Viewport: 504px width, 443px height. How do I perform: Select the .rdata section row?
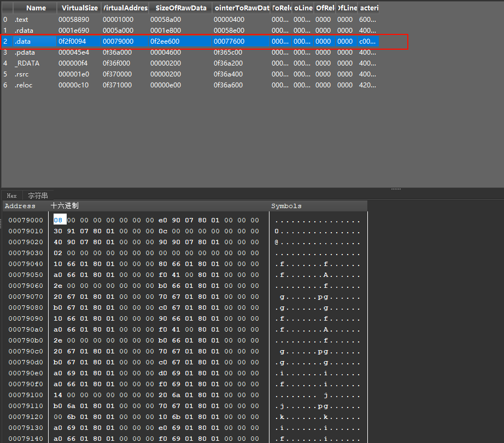click(x=190, y=31)
